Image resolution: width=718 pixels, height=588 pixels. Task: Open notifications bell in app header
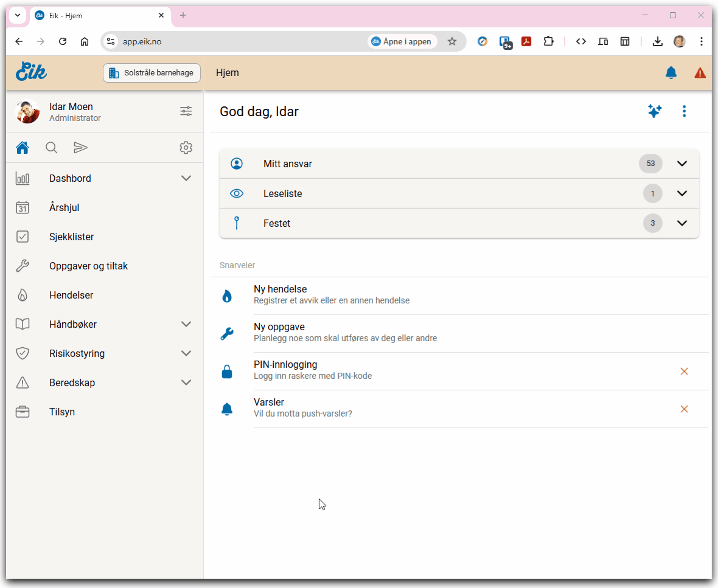point(671,73)
